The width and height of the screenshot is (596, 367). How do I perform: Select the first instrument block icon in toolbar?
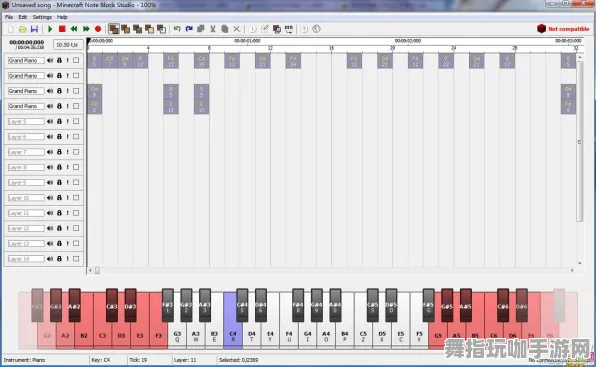(114, 29)
